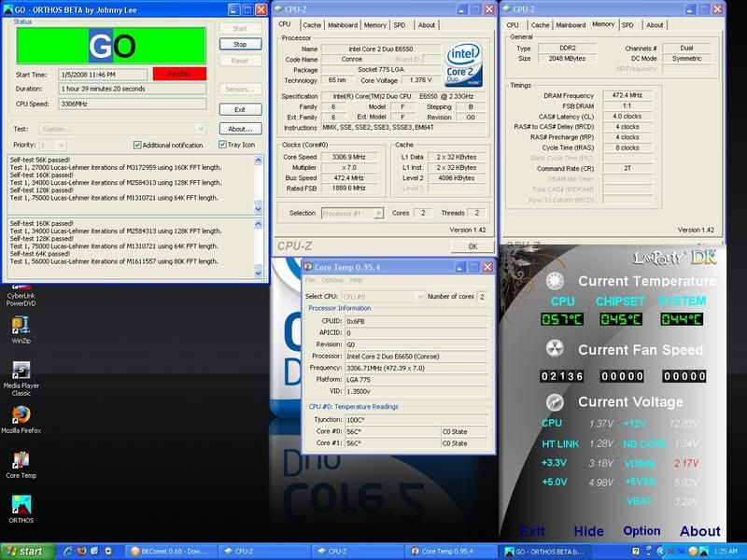Click the GO - ORTHOS BETA taskbar button
Image resolution: width=747 pixels, height=560 pixels.
click(543, 552)
